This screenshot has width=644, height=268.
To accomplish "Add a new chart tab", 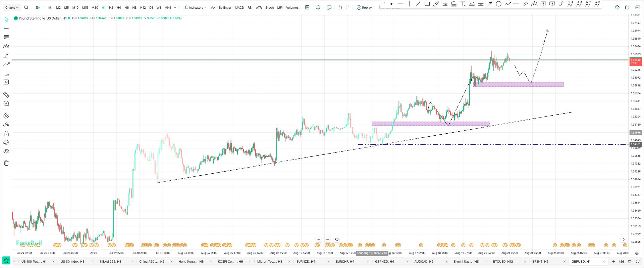I will (x=613, y=261).
